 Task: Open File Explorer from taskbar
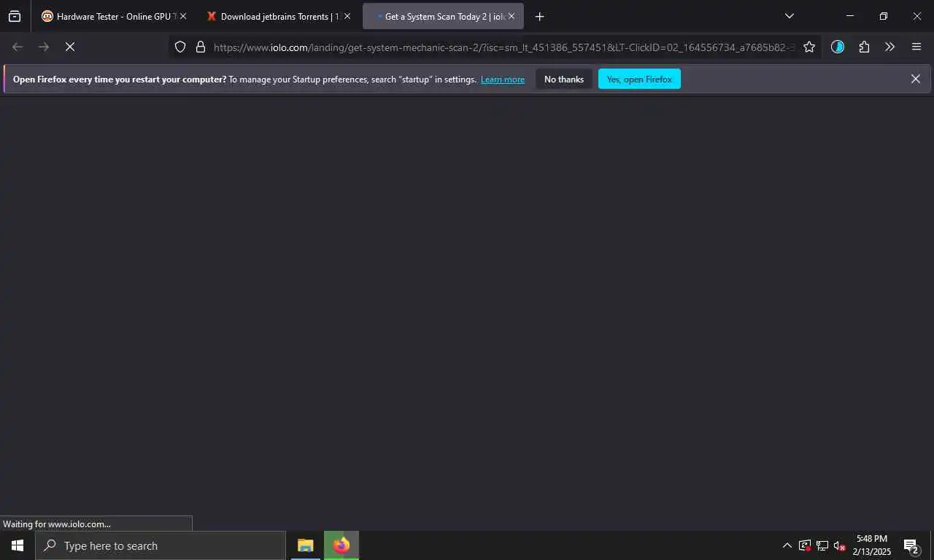(x=306, y=545)
